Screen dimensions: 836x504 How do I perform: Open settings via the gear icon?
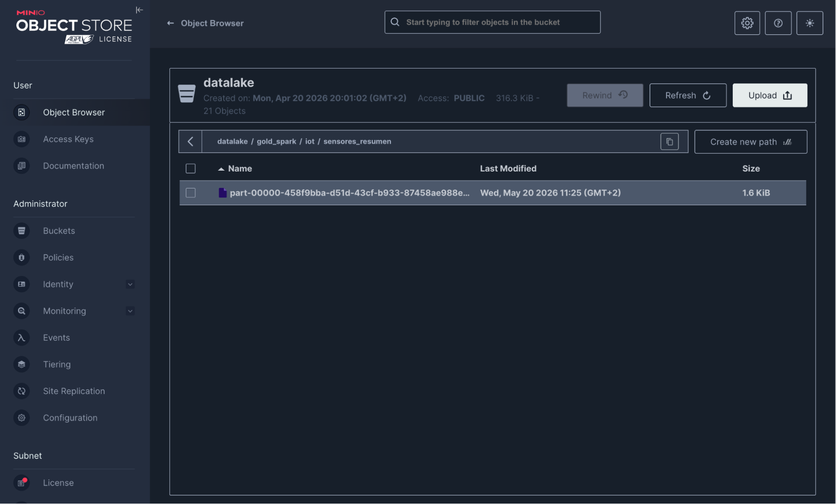click(x=747, y=23)
